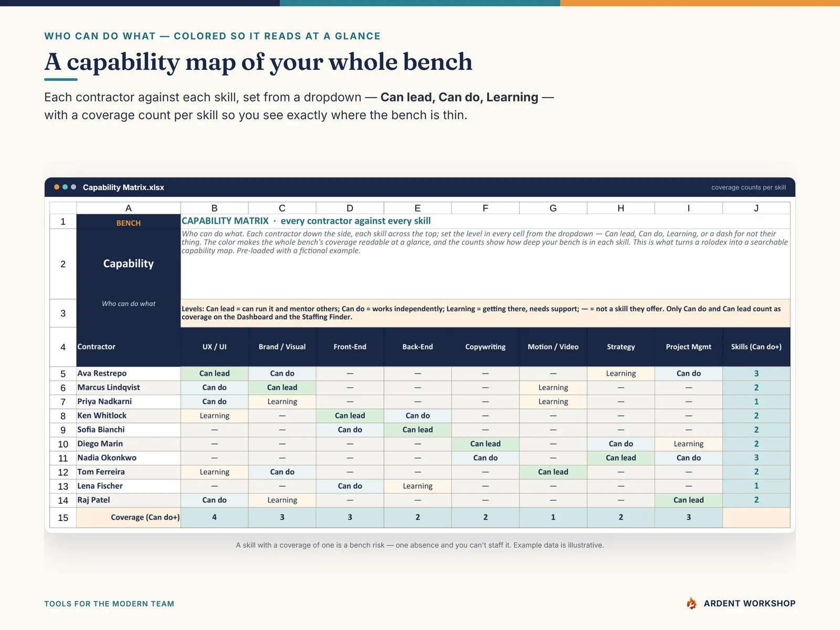Click the orange dot in the Capability Matrix title bar
840x630 pixels.
click(x=57, y=187)
